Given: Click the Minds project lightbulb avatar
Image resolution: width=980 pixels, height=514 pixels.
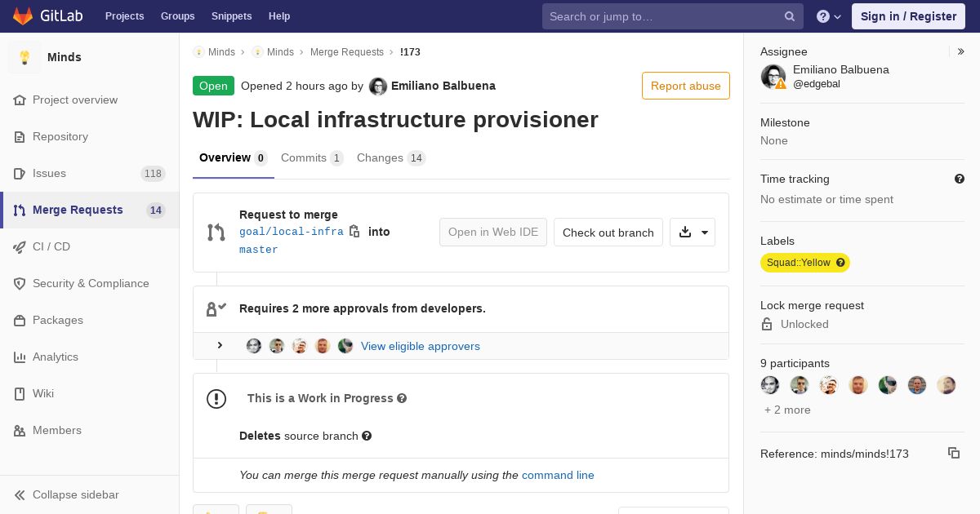Looking at the screenshot, I should [x=24, y=57].
